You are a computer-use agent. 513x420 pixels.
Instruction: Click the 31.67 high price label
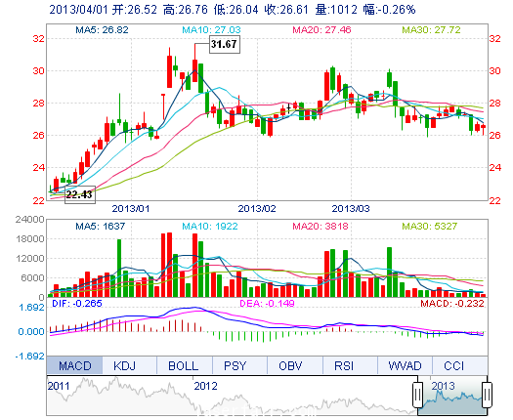(x=225, y=44)
